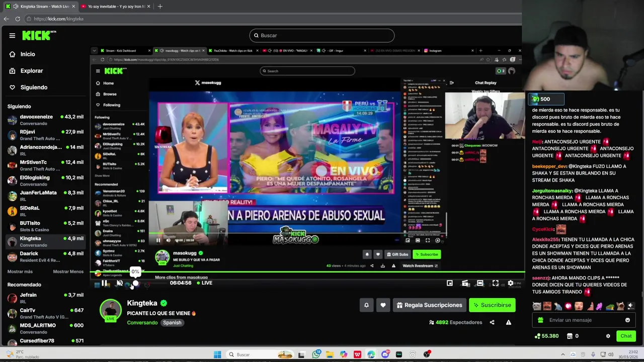Screen dimensions: 644x362
Task: Open the player settings gear
Action: click(x=511, y=283)
